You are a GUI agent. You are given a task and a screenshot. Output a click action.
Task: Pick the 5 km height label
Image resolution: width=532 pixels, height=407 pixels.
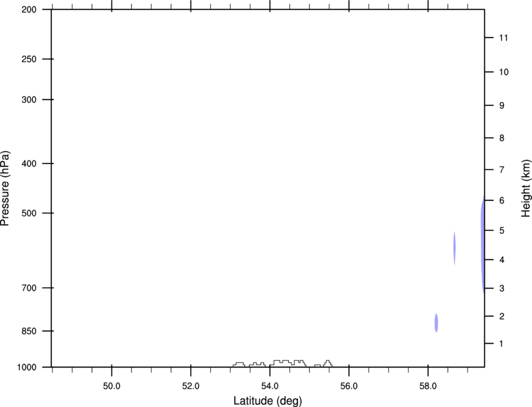click(502, 230)
